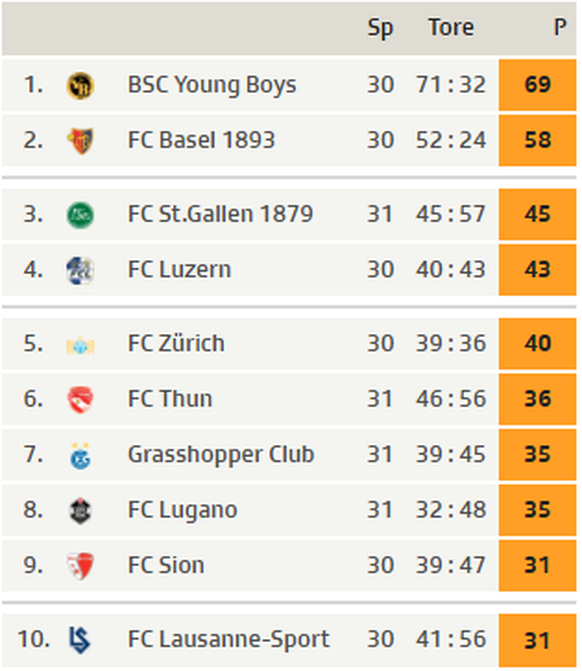Open the FC Basel 1893 team link
Screen dimensions: 582x671
pos(201,140)
